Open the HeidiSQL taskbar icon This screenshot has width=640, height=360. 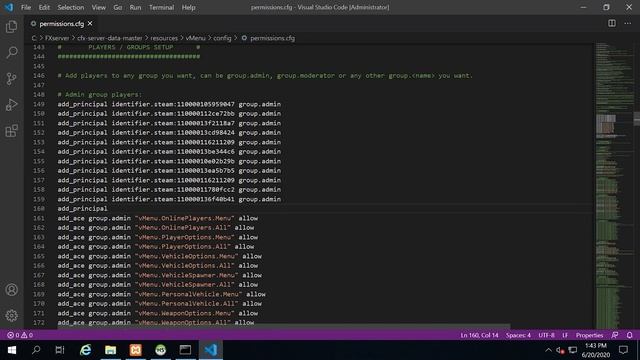pos(160,350)
